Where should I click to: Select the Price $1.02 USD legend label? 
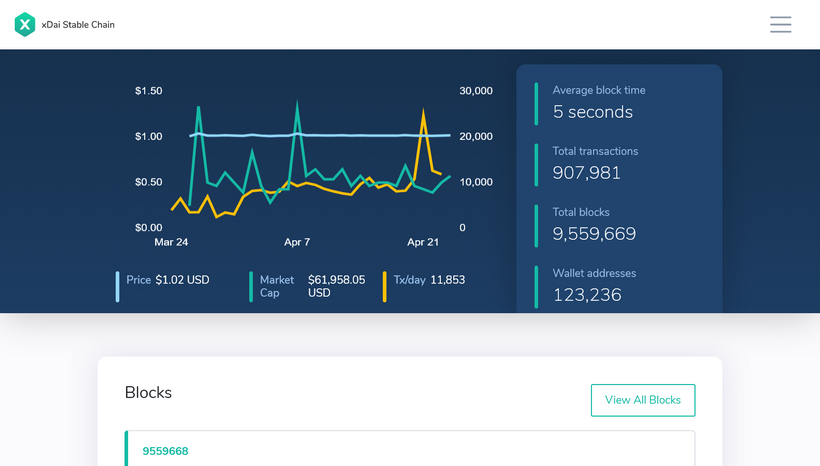click(168, 280)
